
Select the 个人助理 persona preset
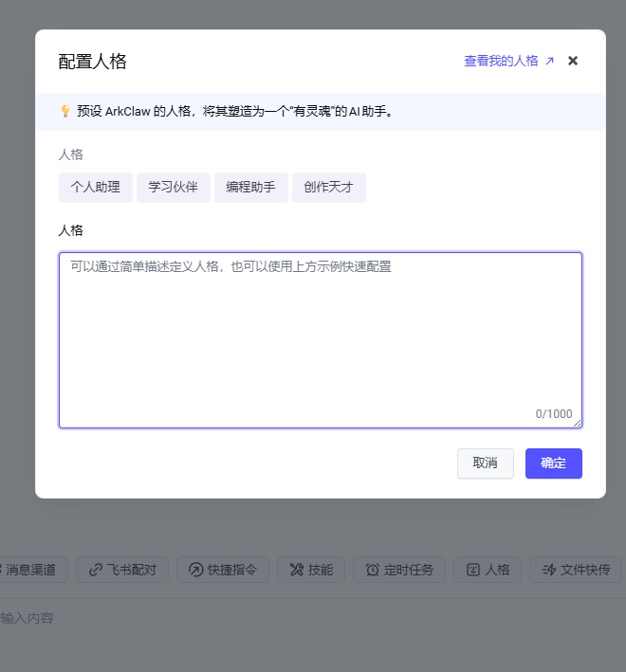tap(96, 188)
